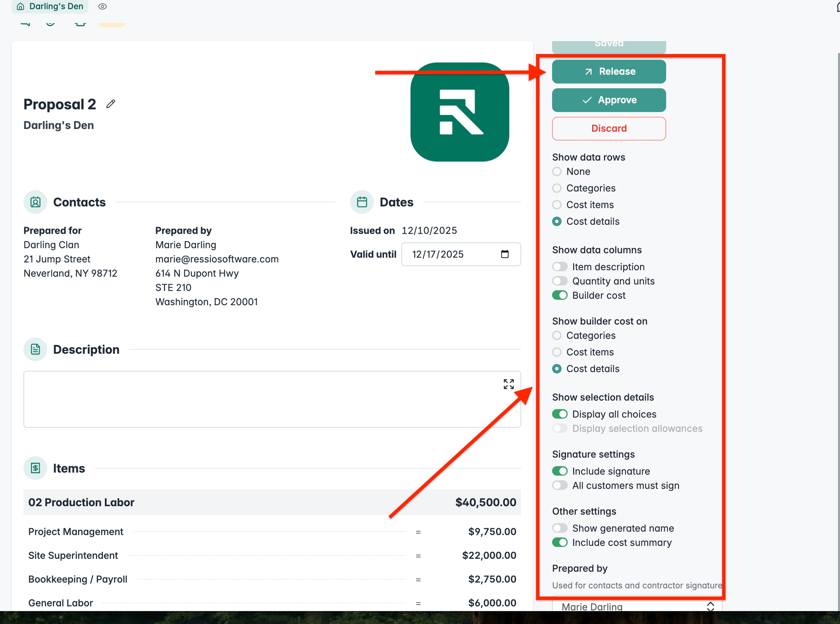
Task: Click the red Discard button
Action: [608, 128]
